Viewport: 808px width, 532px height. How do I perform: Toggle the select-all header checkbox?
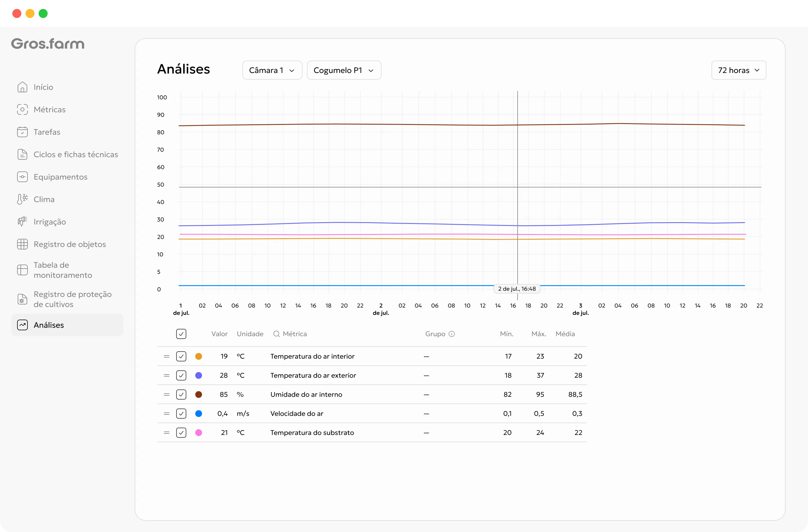(x=181, y=334)
